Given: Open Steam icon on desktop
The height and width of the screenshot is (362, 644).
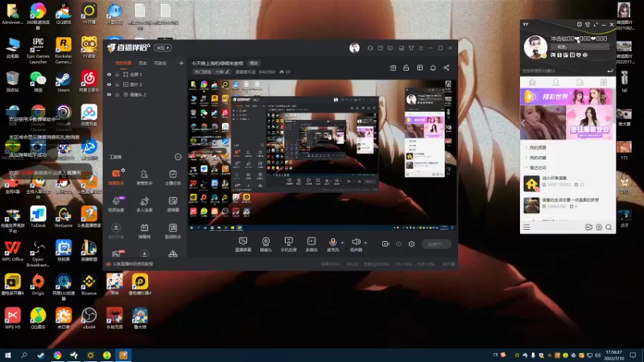Looking at the screenshot, I should coord(64,81).
